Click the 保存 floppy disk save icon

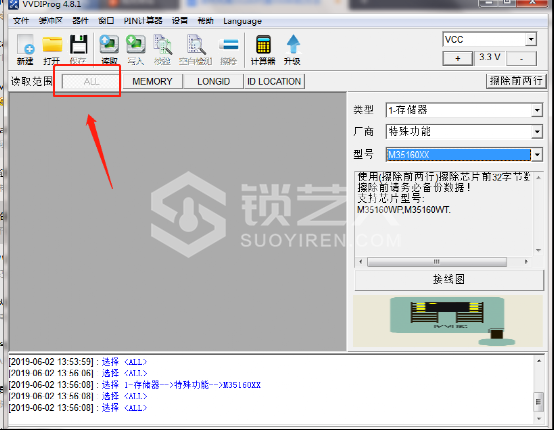coord(78,49)
